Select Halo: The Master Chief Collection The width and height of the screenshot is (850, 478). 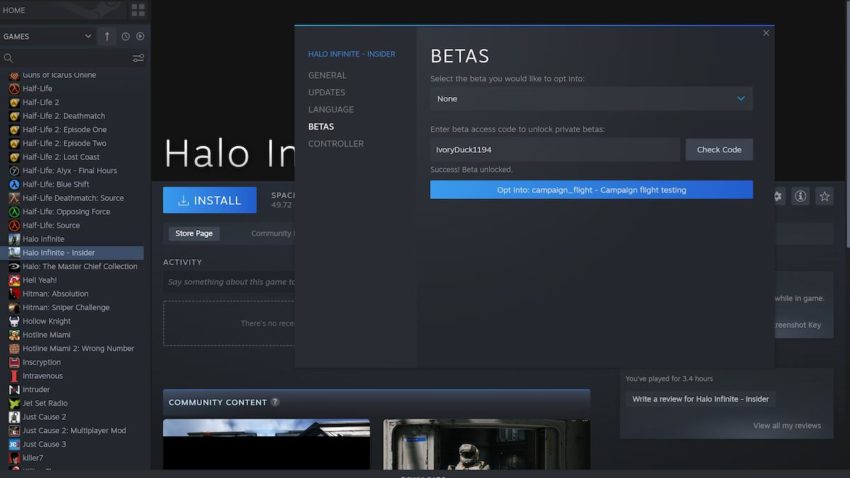coord(80,266)
